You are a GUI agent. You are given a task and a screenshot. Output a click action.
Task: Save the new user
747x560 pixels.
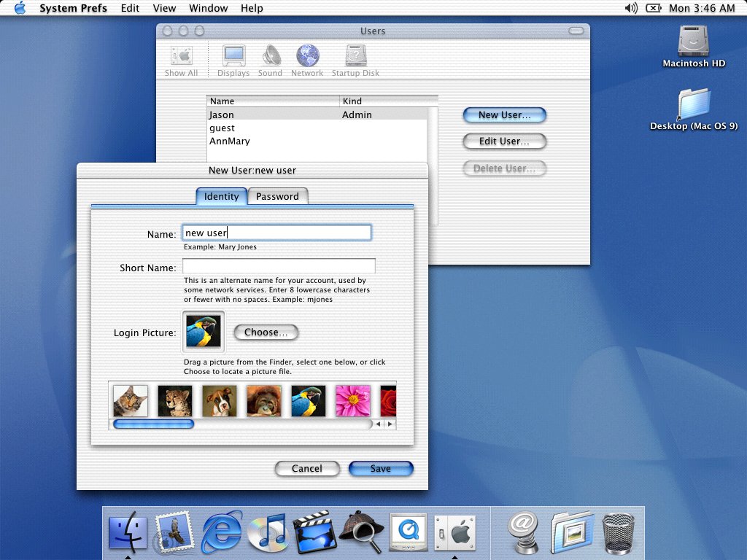click(x=381, y=469)
